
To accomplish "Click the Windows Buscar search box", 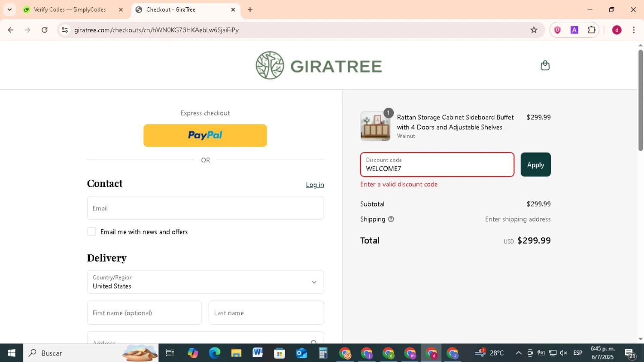I will point(91,353).
